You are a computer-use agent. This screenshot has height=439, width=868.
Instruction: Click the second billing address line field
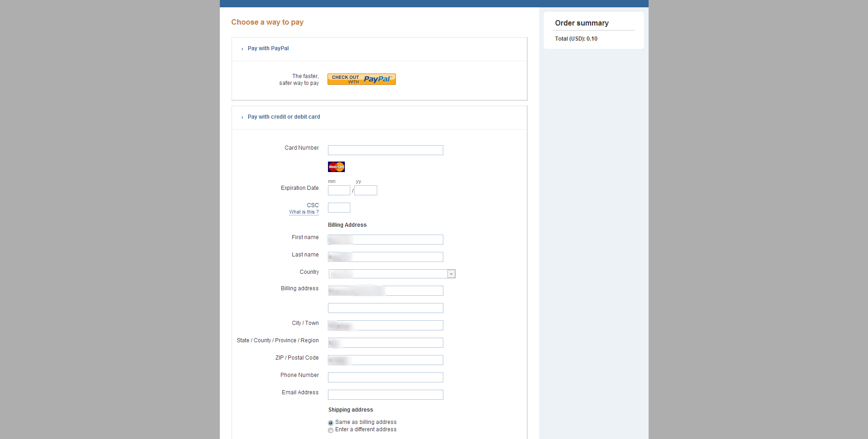pyautogui.click(x=385, y=308)
